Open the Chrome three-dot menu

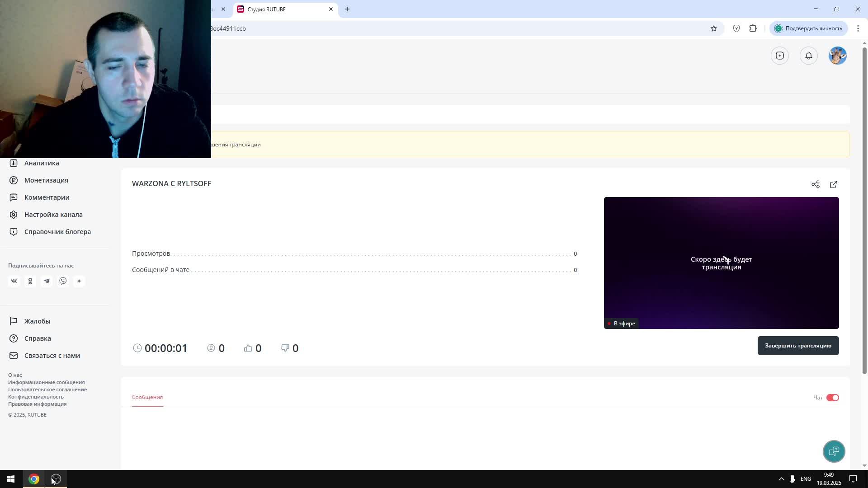(x=858, y=28)
